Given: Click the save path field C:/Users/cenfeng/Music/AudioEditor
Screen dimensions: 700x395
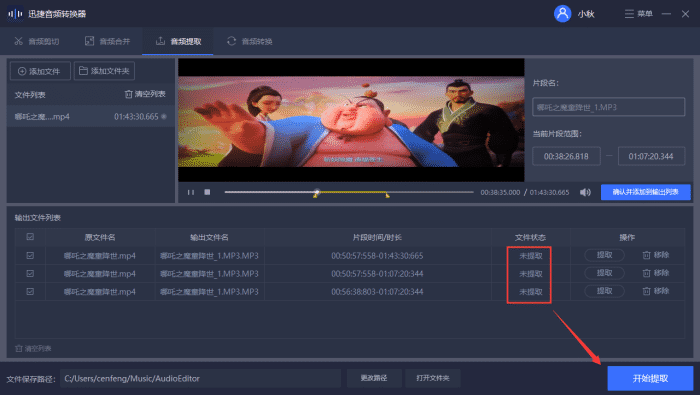Looking at the screenshot, I should [200, 378].
